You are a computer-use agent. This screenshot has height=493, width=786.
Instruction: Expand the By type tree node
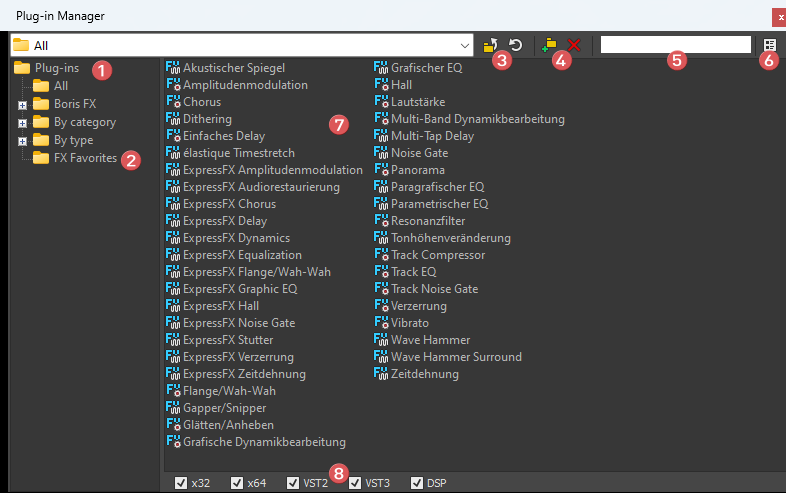[22, 141]
